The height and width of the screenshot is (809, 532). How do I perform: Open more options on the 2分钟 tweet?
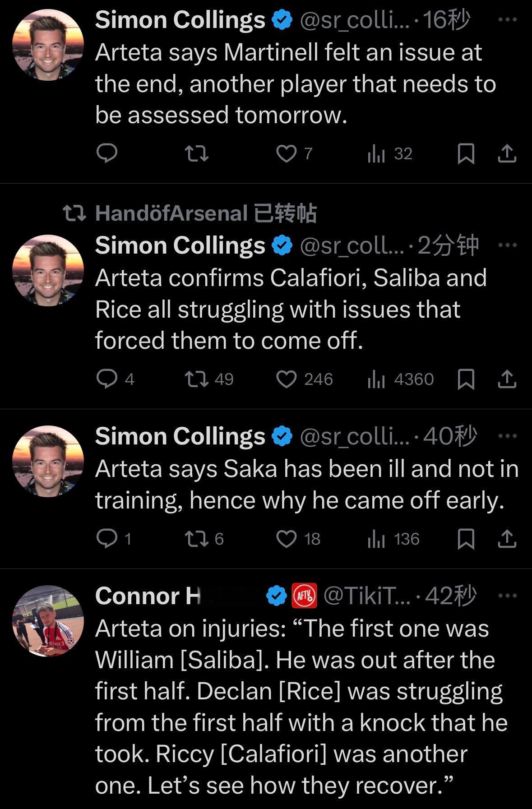coord(508,245)
